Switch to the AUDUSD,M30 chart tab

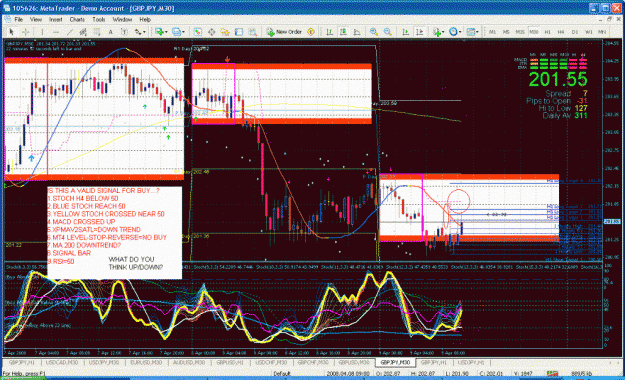pos(189,362)
